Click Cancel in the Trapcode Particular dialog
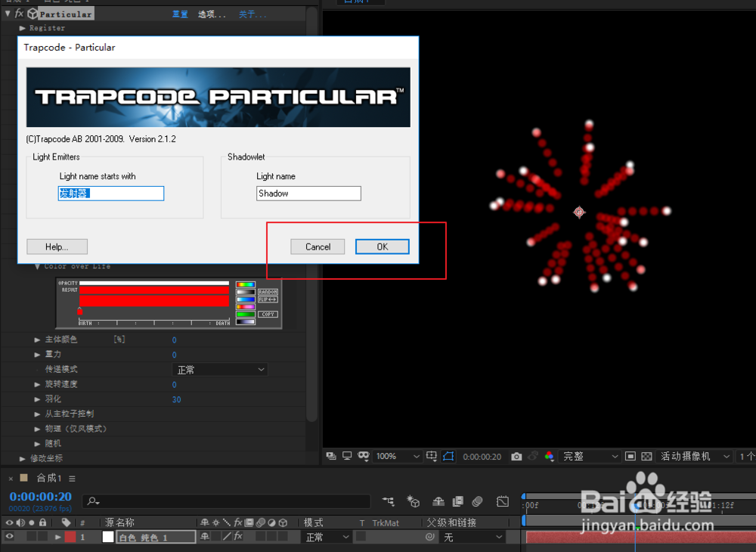This screenshot has height=552, width=756. point(318,247)
